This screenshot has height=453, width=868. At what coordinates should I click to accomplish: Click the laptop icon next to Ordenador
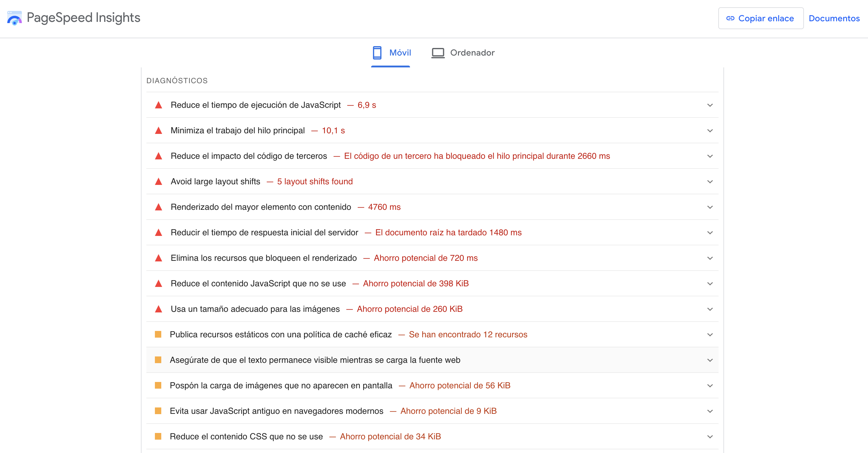[x=438, y=53]
